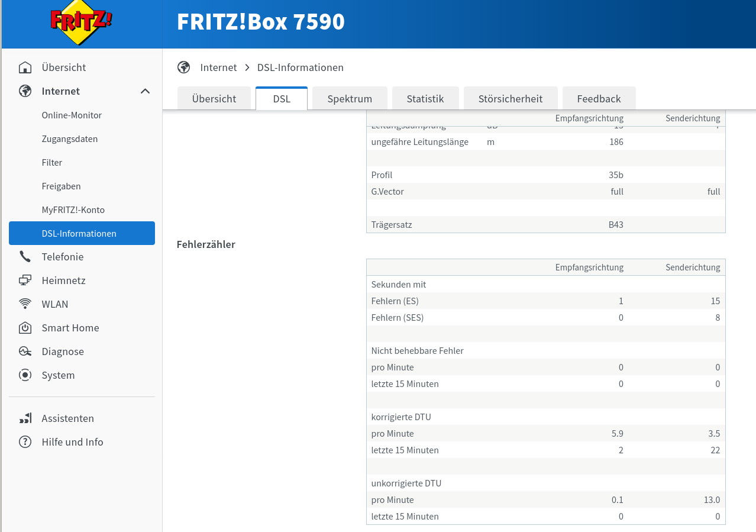Screen dimensions: 756x532
Task: Open the System menu
Action: point(58,375)
